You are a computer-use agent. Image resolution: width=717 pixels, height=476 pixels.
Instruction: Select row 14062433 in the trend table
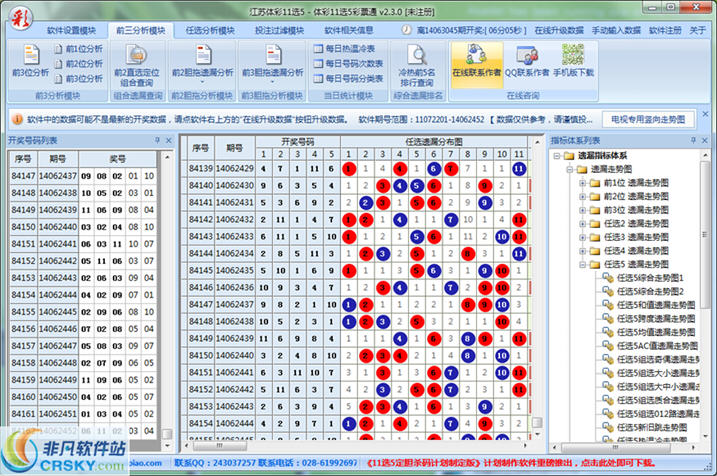pyautogui.click(x=356, y=236)
